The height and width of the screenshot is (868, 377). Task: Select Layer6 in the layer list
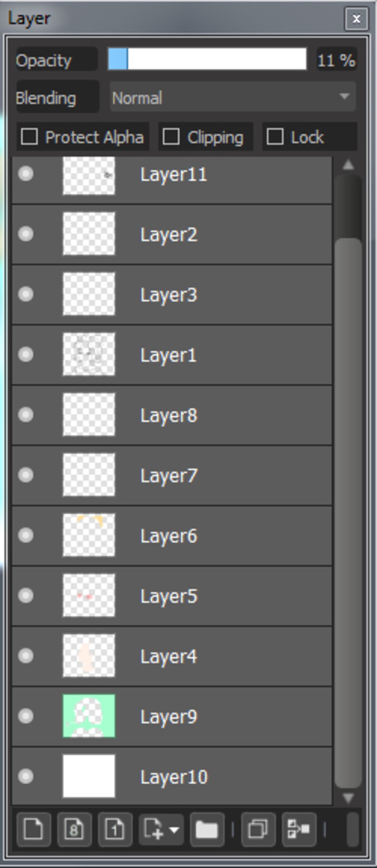click(x=172, y=535)
